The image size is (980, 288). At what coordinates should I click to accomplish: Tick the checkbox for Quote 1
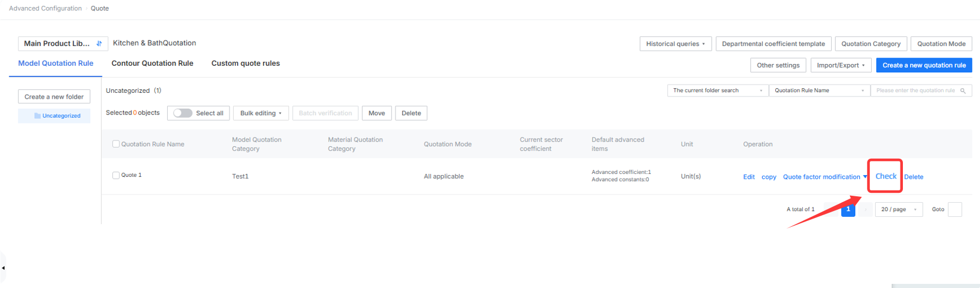tap(116, 175)
